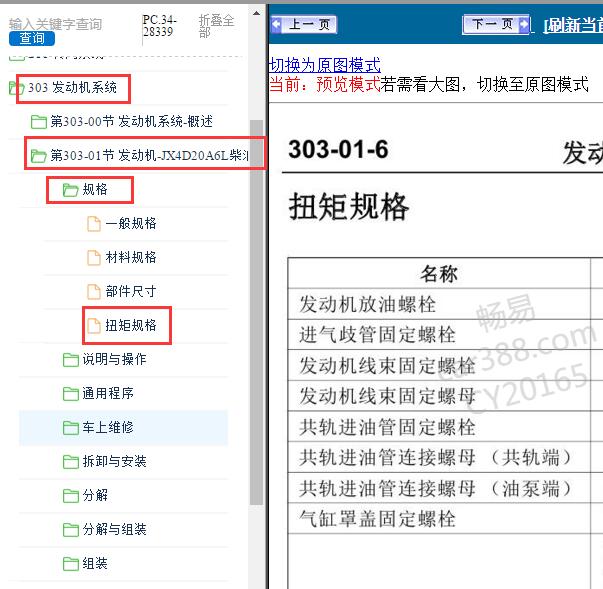Click the scroll-up arrow of tree panel

[x=256, y=14]
